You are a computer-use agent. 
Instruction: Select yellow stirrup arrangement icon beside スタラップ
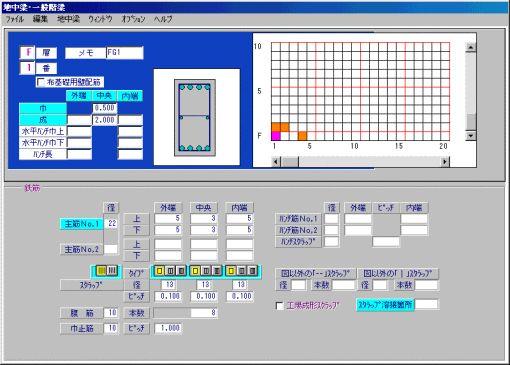(101, 271)
